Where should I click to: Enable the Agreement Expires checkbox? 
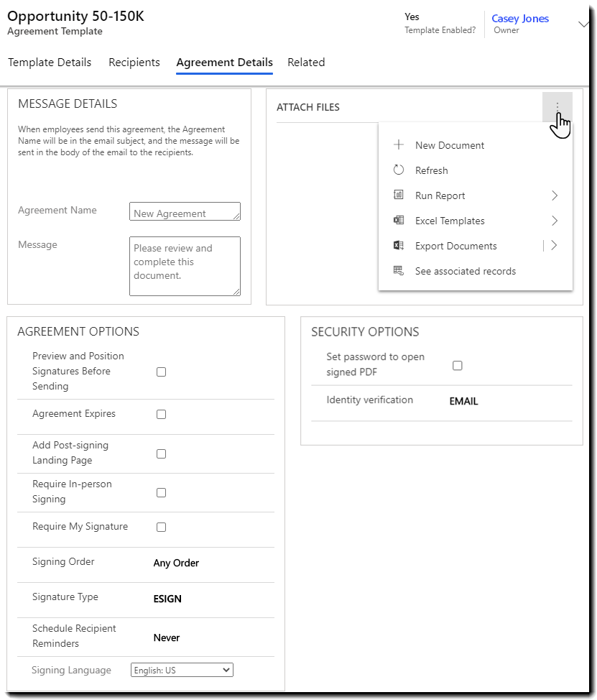161,414
